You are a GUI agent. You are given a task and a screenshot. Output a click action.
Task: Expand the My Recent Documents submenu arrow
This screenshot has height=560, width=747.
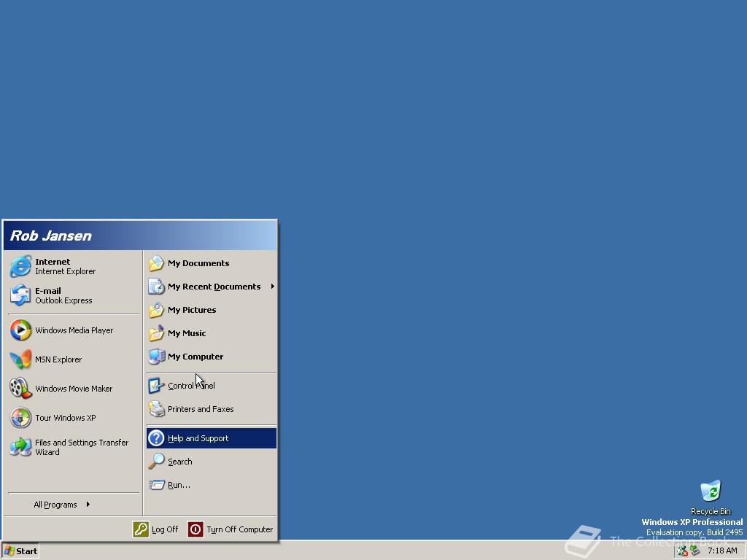pos(273,286)
